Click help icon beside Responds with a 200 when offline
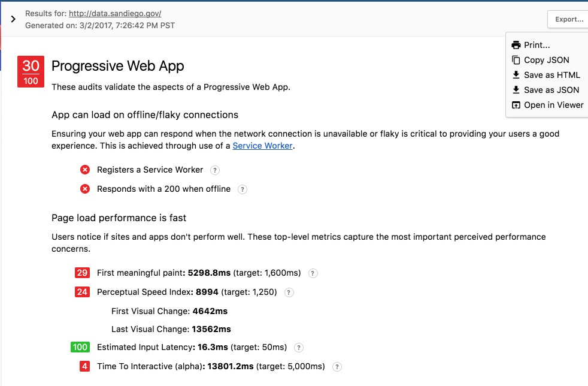 [243, 189]
